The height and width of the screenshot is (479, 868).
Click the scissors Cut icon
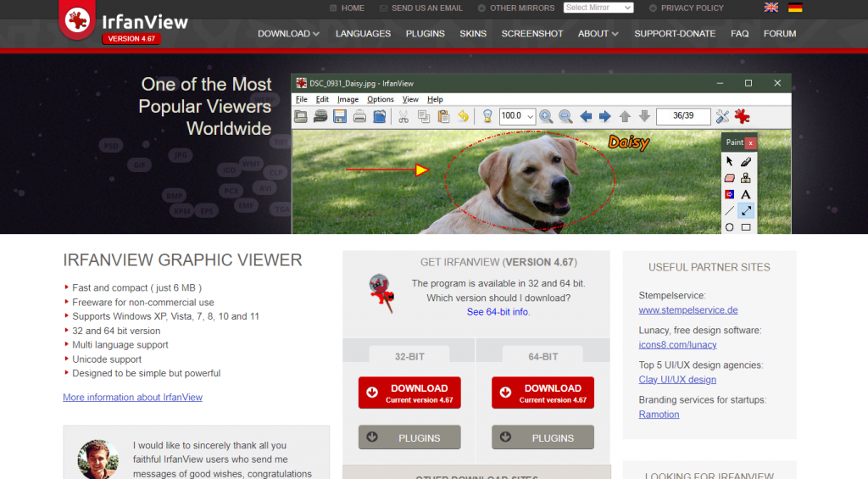pos(403,116)
